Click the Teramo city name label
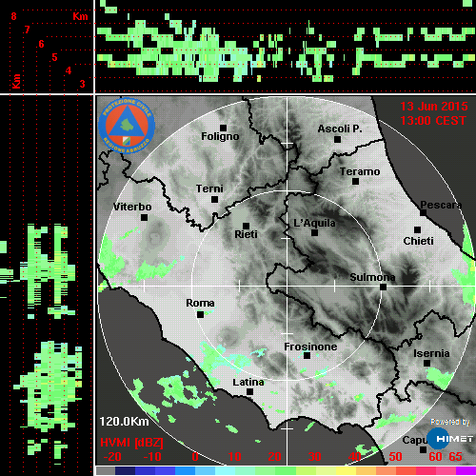Viewport: 476px width, 476px height. pos(360,171)
